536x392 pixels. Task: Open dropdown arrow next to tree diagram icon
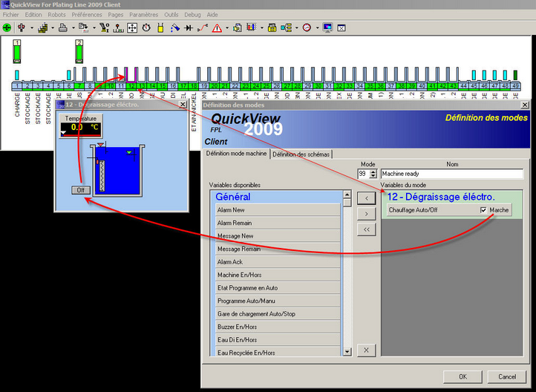(296, 28)
